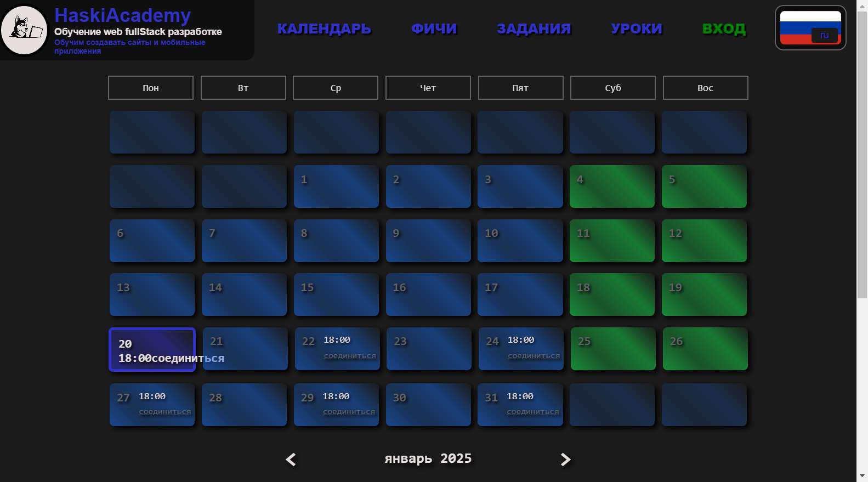Image resolution: width=868 pixels, height=482 pixels.
Task: Go to previous month arrow
Action: tap(291, 460)
